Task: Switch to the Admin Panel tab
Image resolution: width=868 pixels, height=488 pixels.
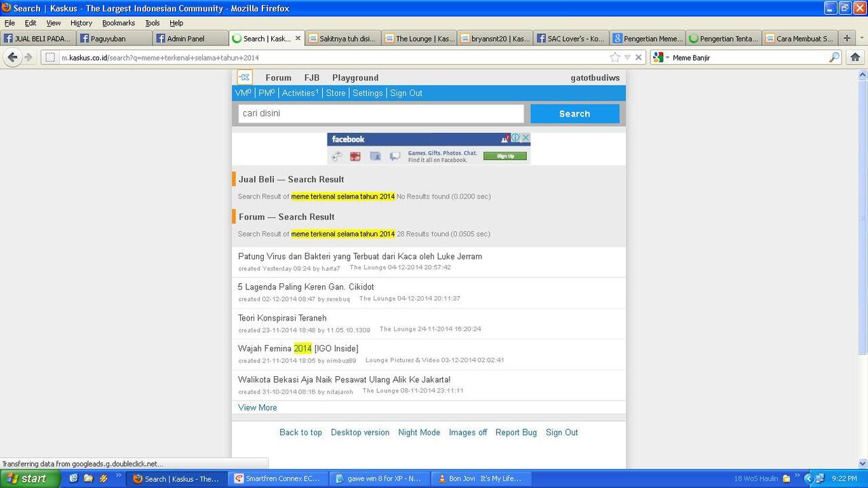Action: click(x=190, y=39)
